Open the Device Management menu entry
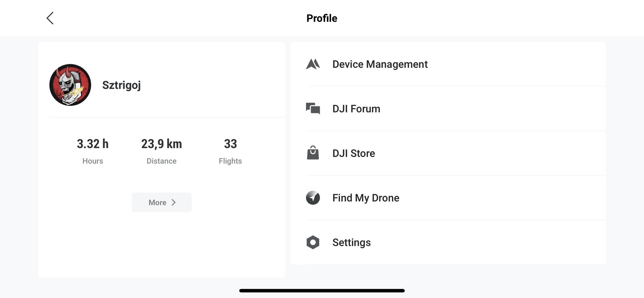The width and height of the screenshot is (644, 298). (380, 64)
